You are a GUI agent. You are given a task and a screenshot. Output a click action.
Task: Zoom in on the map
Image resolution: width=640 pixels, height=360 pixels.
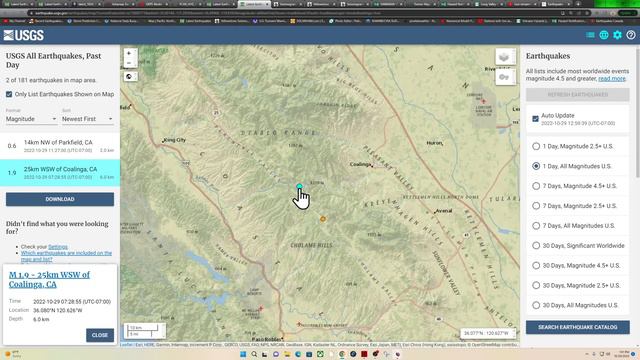(129, 53)
